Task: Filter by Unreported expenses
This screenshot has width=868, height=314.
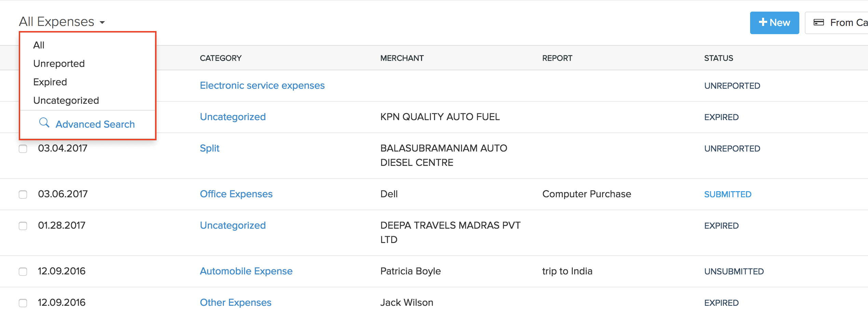Action: (x=59, y=63)
